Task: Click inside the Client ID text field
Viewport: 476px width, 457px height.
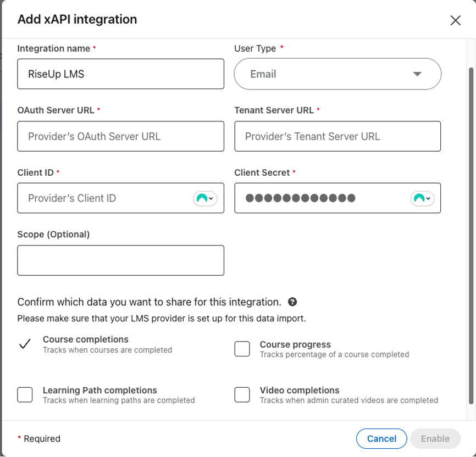Action: pos(99,198)
